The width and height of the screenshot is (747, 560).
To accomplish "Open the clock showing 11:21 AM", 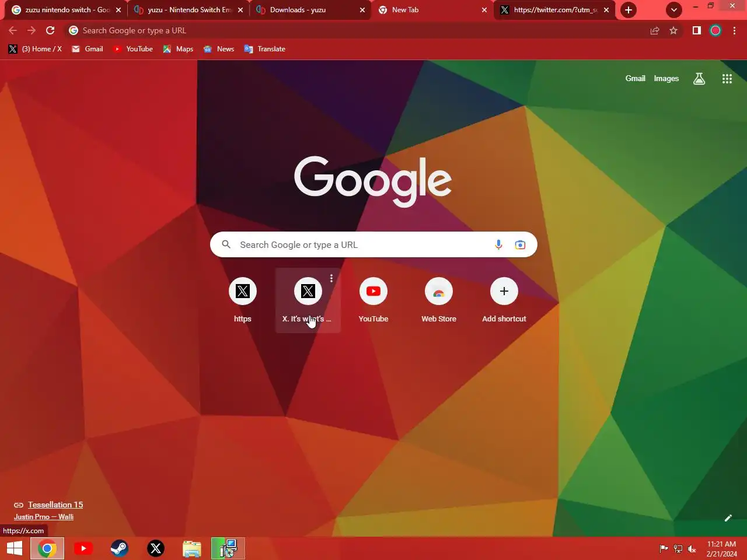I will click(x=722, y=548).
